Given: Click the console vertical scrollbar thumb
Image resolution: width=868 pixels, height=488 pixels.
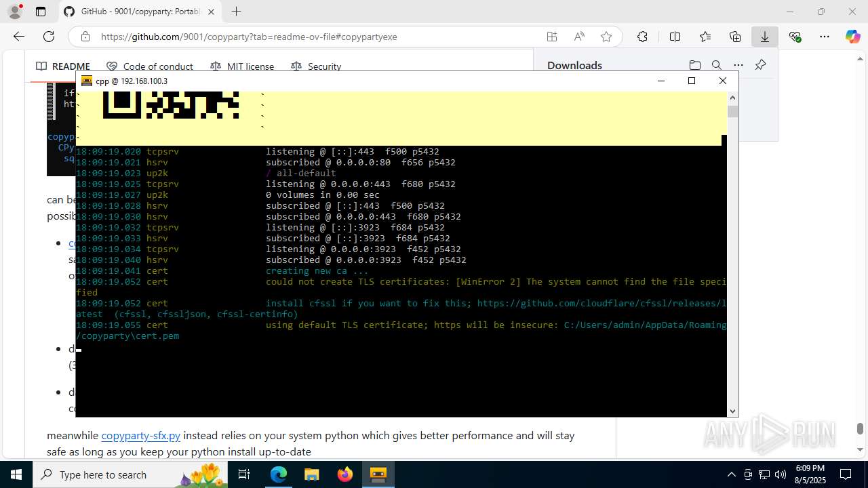Looking at the screenshot, I should (732, 111).
